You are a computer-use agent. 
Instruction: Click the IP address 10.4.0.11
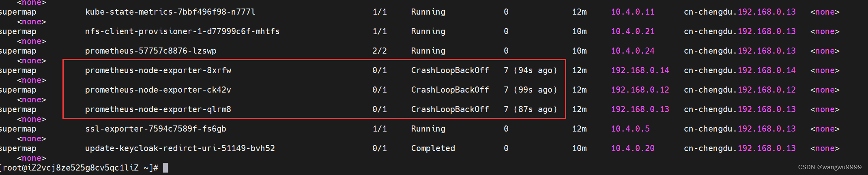(x=633, y=12)
